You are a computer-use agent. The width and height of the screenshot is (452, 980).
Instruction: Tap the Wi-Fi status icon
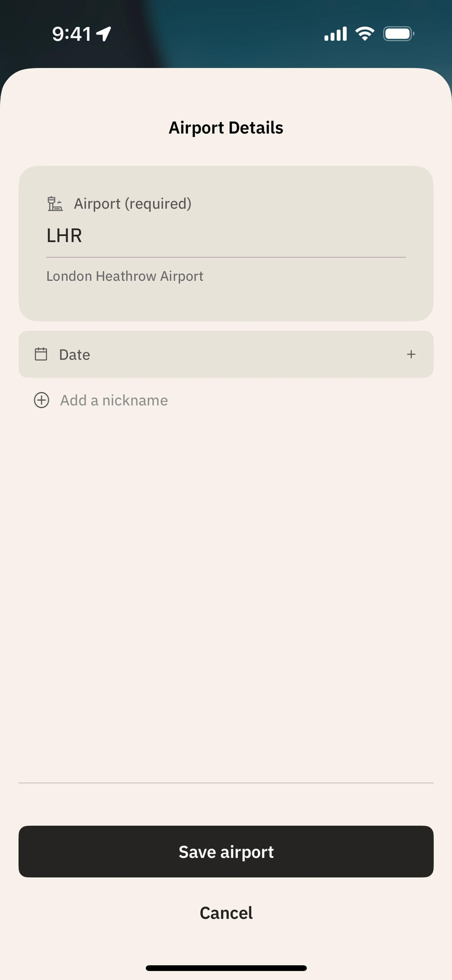(364, 34)
